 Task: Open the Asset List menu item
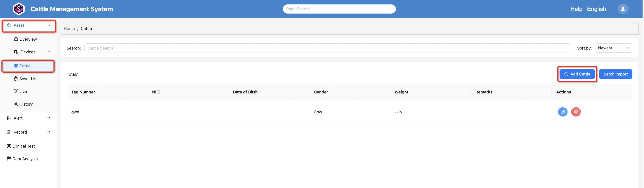(x=28, y=79)
